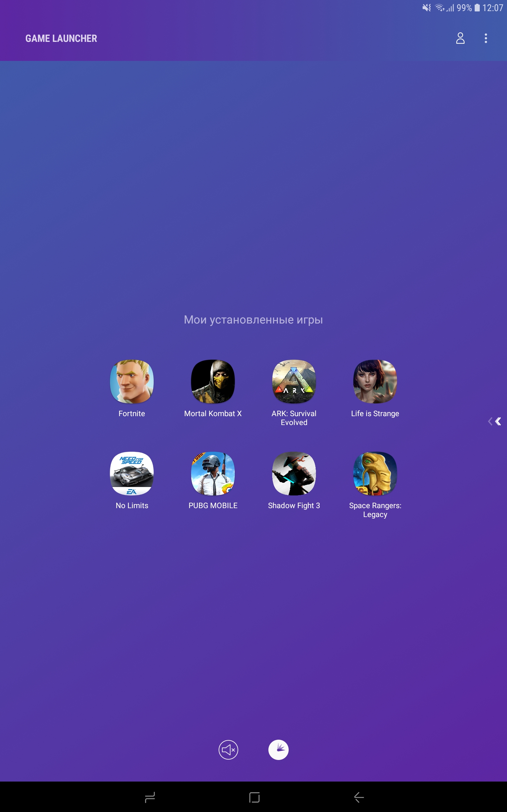The width and height of the screenshot is (507, 812).
Task: Tap battery percentage in status bar
Action: pos(464,8)
